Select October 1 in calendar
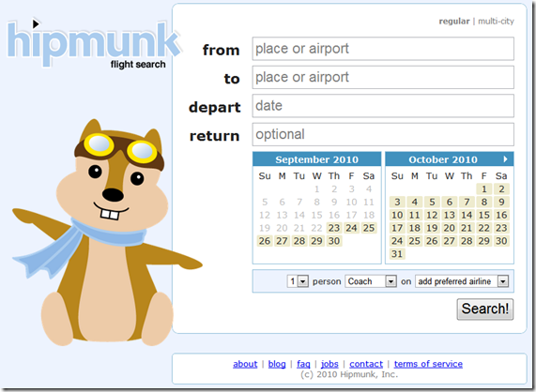 coord(484,189)
